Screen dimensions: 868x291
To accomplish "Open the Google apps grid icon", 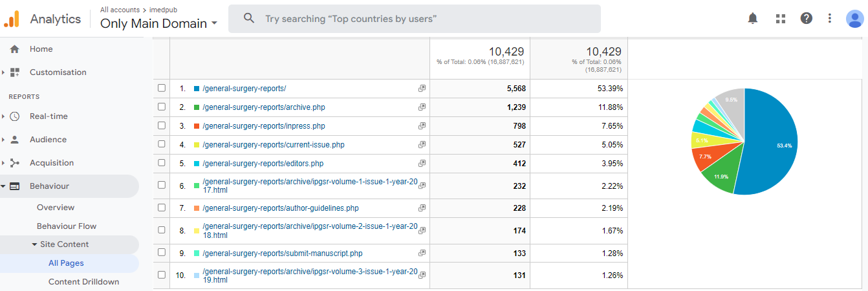I will click(x=780, y=18).
